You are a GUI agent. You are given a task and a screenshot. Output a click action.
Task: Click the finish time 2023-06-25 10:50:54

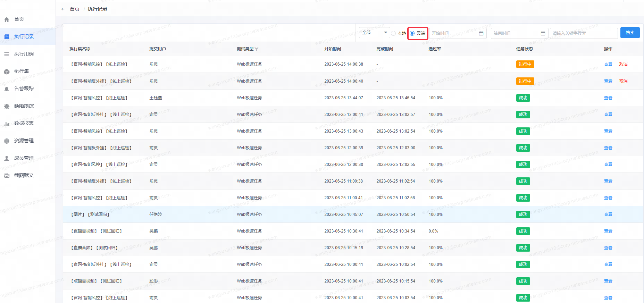[x=396, y=214]
